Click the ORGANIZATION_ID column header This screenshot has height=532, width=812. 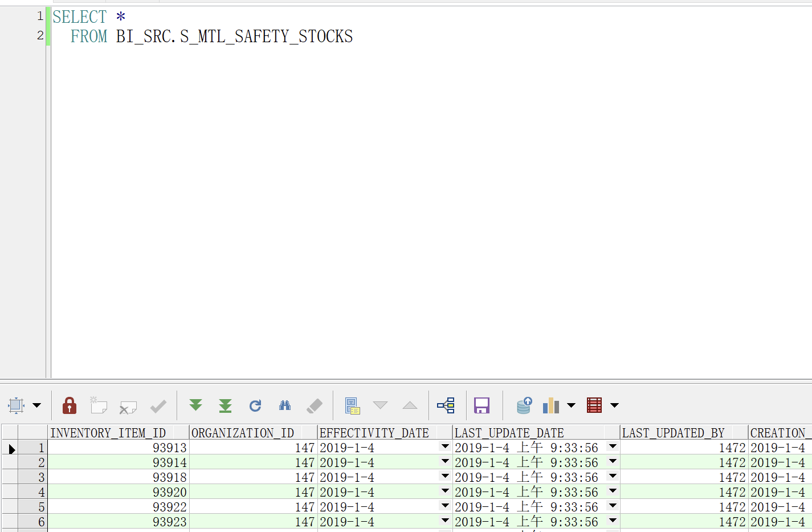[x=243, y=433]
